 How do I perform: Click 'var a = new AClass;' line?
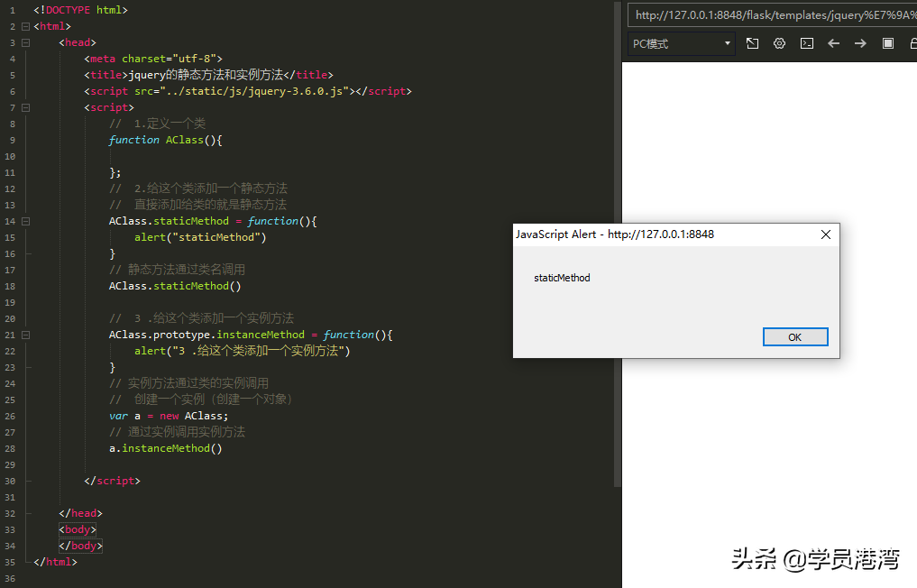click(x=169, y=416)
